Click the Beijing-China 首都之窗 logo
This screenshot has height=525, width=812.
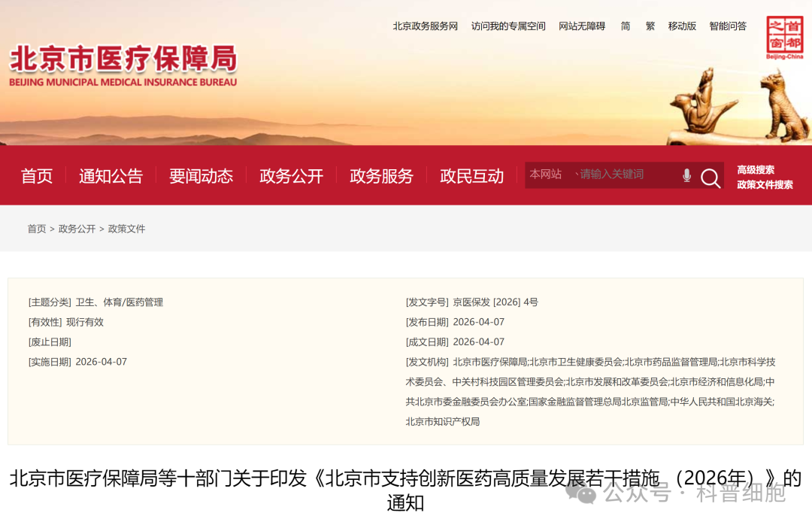(x=784, y=38)
